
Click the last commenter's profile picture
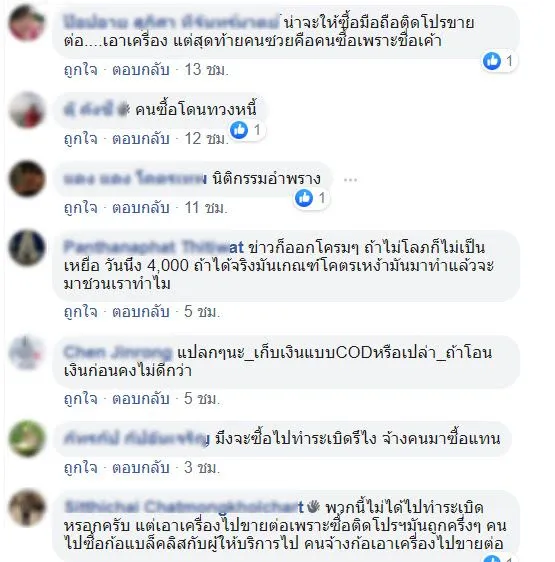coord(27,508)
